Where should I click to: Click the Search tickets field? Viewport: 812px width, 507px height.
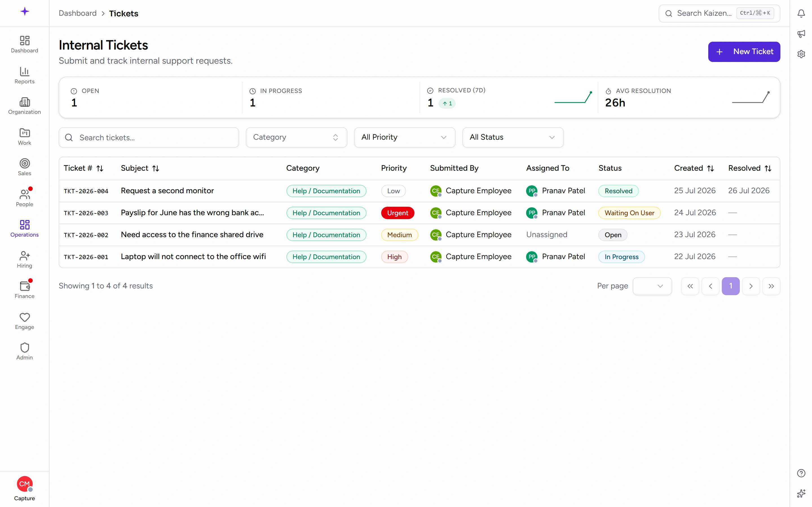(x=149, y=137)
